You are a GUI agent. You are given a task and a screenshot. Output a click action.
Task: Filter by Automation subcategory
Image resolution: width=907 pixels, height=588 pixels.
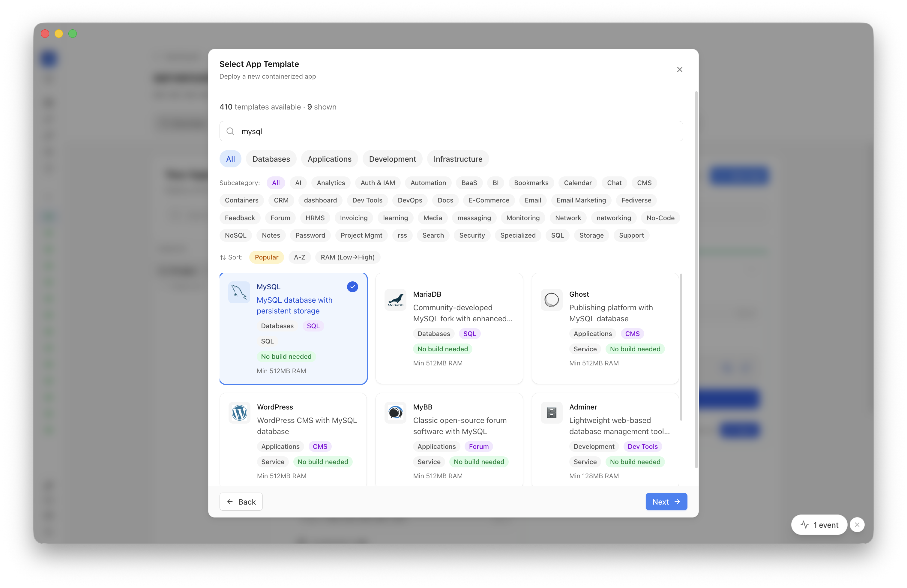(x=428, y=183)
